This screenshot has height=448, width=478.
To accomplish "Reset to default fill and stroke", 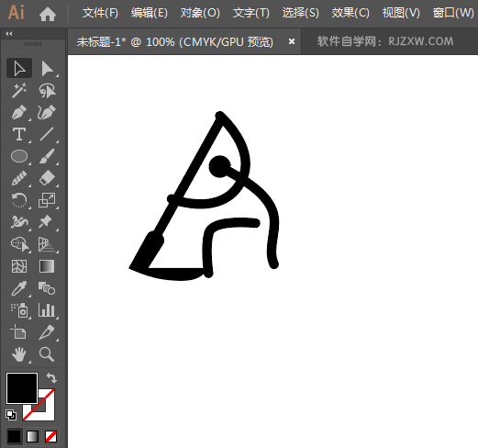I will 11,415.
